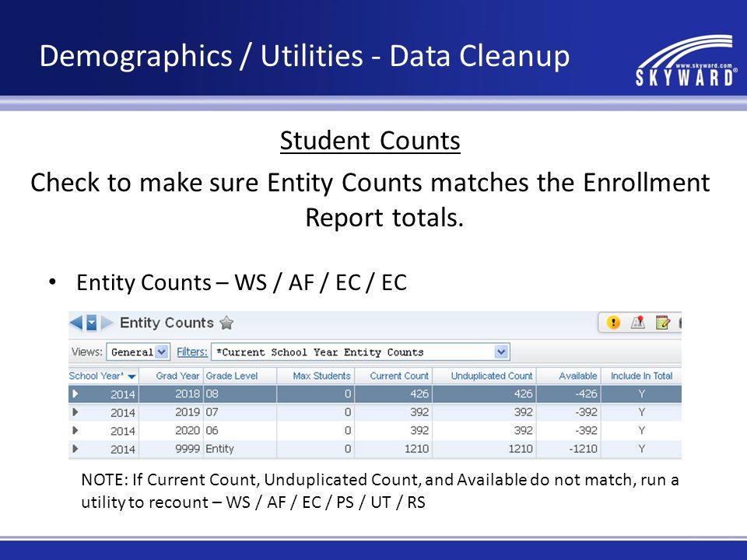This screenshot has height=560, width=747.
Task: Open the notepad edit icon
Action: click(x=663, y=323)
